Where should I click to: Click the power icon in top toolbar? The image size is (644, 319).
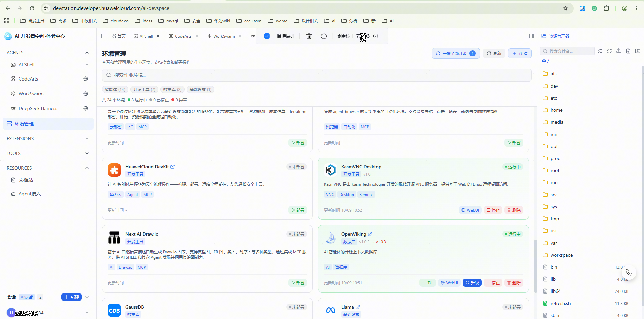point(324,36)
